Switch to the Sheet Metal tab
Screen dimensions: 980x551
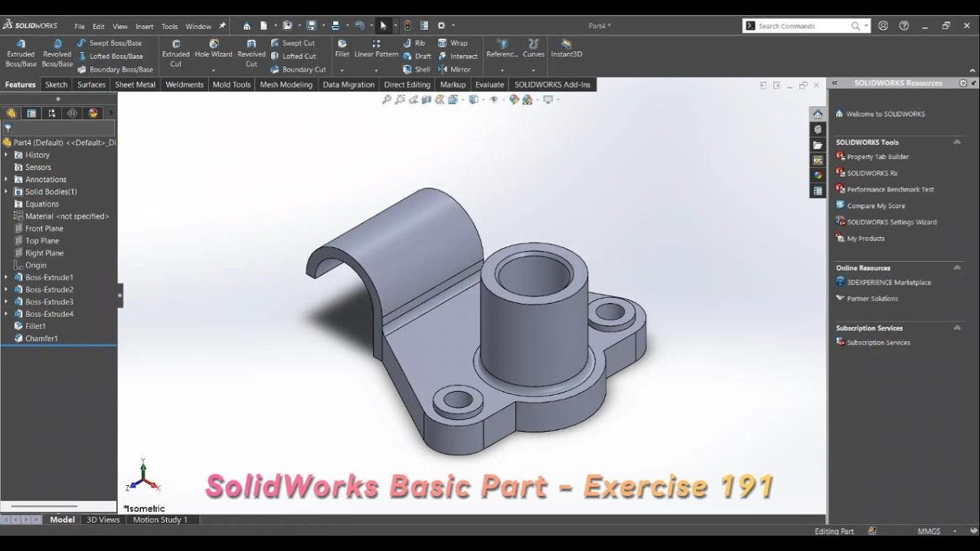(x=136, y=84)
